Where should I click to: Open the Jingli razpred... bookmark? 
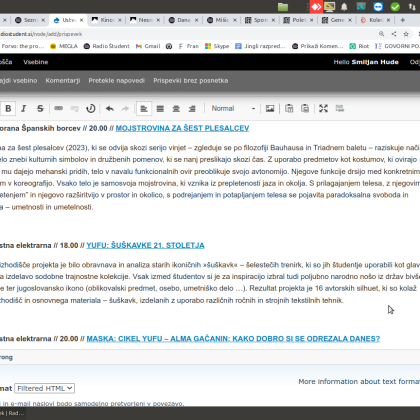point(260,46)
